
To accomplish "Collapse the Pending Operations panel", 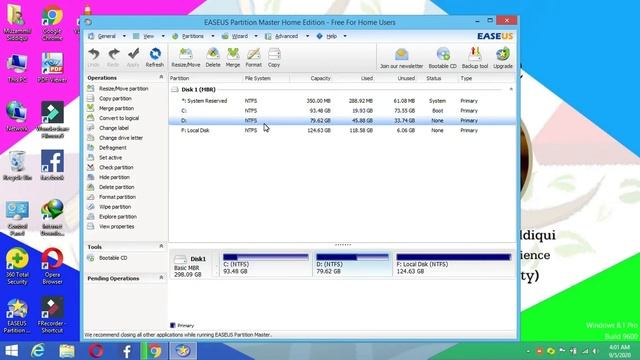I will click(x=161, y=278).
